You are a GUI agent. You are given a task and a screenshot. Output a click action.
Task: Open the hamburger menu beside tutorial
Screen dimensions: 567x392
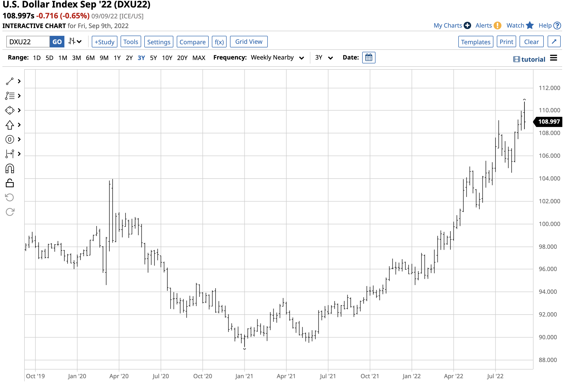pyautogui.click(x=553, y=58)
